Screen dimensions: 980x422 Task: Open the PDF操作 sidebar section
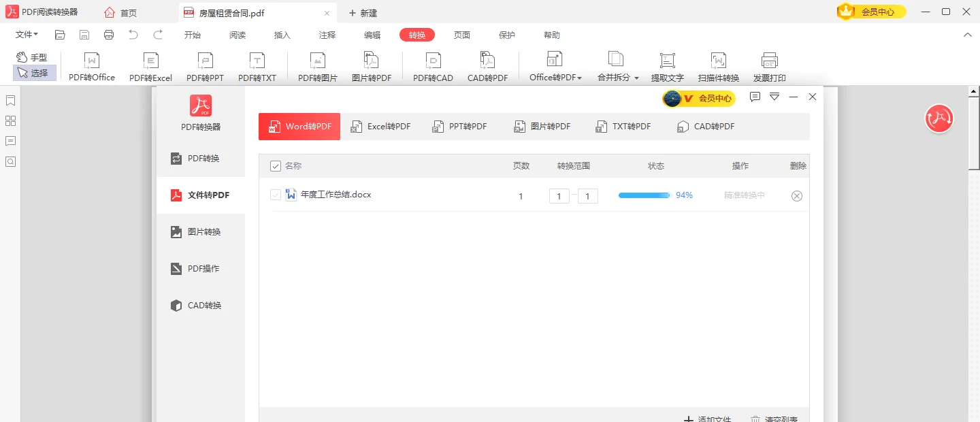pyautogui.click(x=201, y=269)
